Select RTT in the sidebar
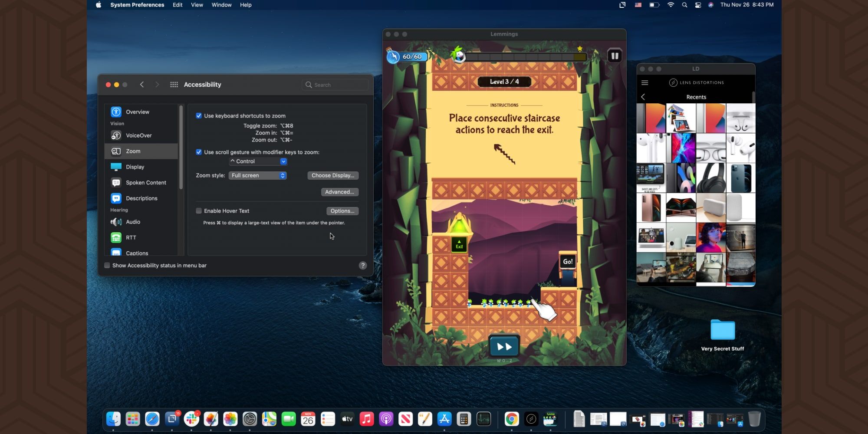 tap(141, 237)
